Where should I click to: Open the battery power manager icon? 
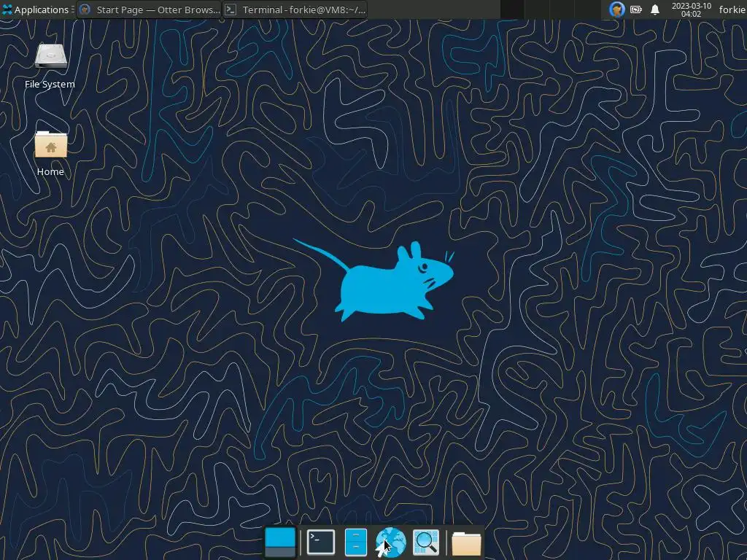(x=636, y=9)
